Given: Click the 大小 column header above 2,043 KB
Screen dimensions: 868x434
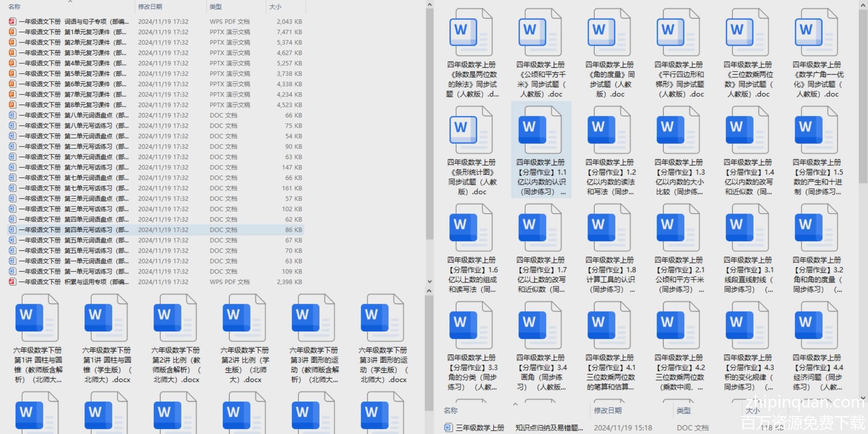Looking at the screenshot, I should point(275,7).
